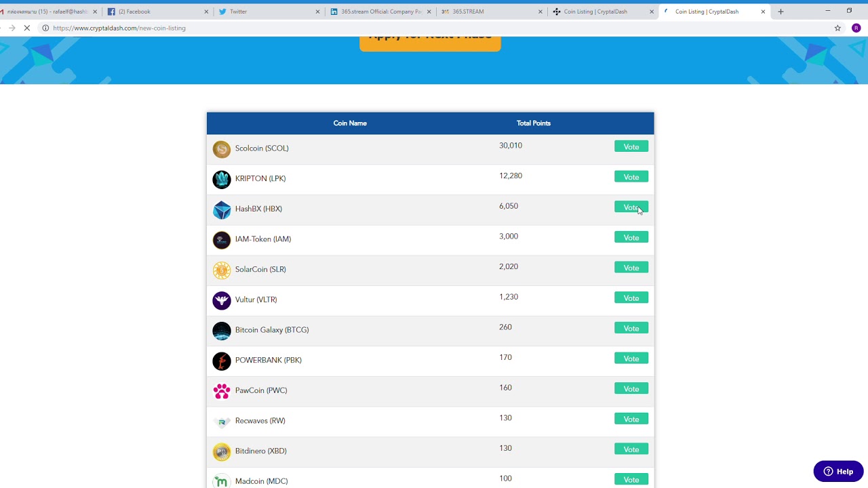
Task: Select the Bitcoin Galaxy (BTCG) name text
Action: 272,330
